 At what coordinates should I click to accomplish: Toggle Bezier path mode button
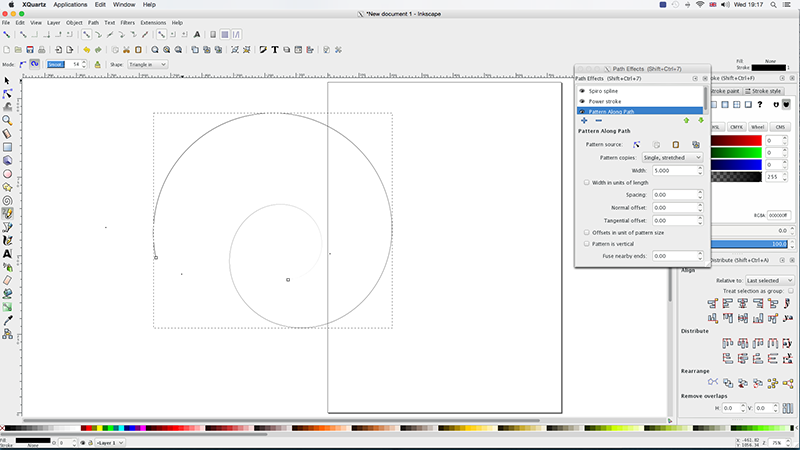[x=22, y=64]
